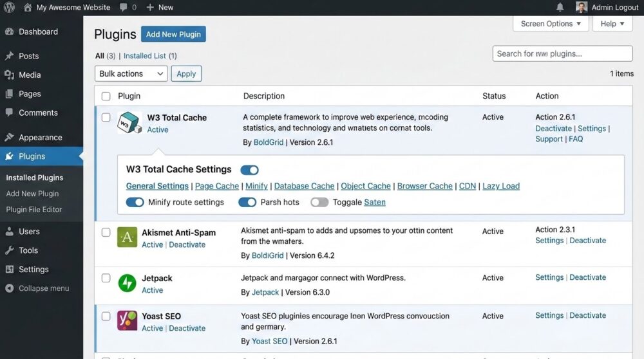Screen dimensions: 644x359
Task: Open the Bulk actions dropdown
Action: pos(131,73)
